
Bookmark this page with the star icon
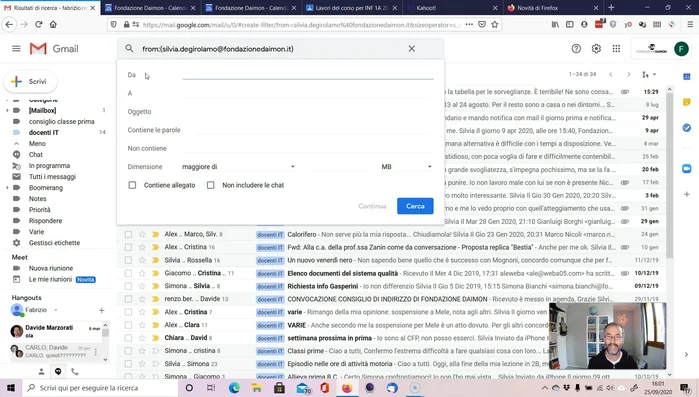(x=494, y=25)
